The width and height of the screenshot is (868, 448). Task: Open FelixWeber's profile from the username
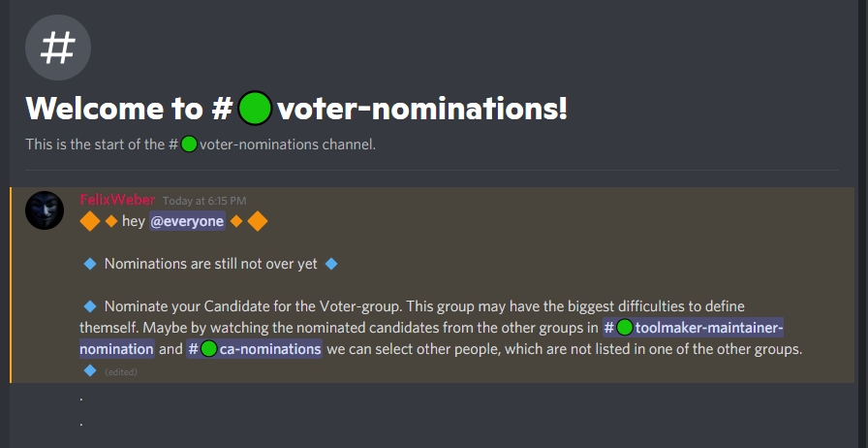pyautogui.click(x=117, y=200)
